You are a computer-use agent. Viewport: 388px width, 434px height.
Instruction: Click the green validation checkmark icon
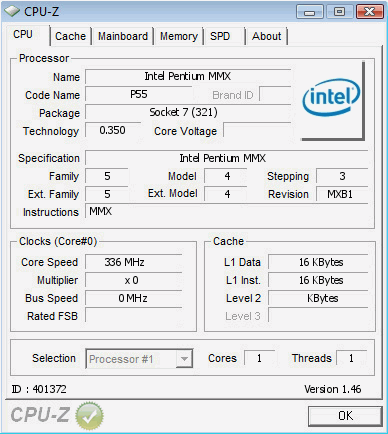tap(89, 416)
